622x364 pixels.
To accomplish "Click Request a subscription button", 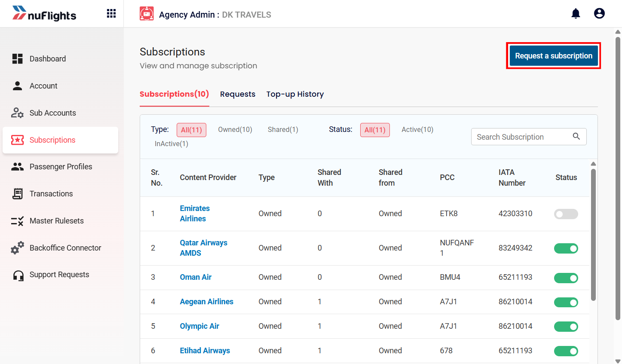I will (x=554, y=56).
